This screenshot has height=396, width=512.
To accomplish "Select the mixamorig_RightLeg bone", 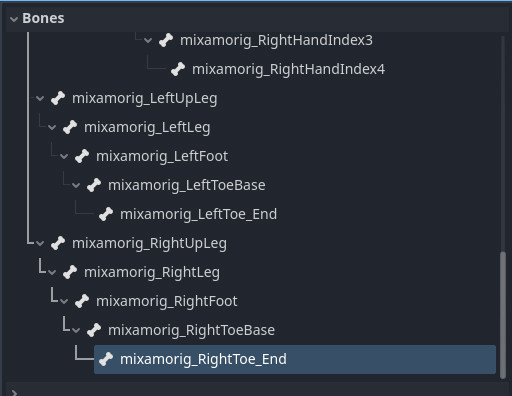I will pyautogui.click(x=152, y=272).
